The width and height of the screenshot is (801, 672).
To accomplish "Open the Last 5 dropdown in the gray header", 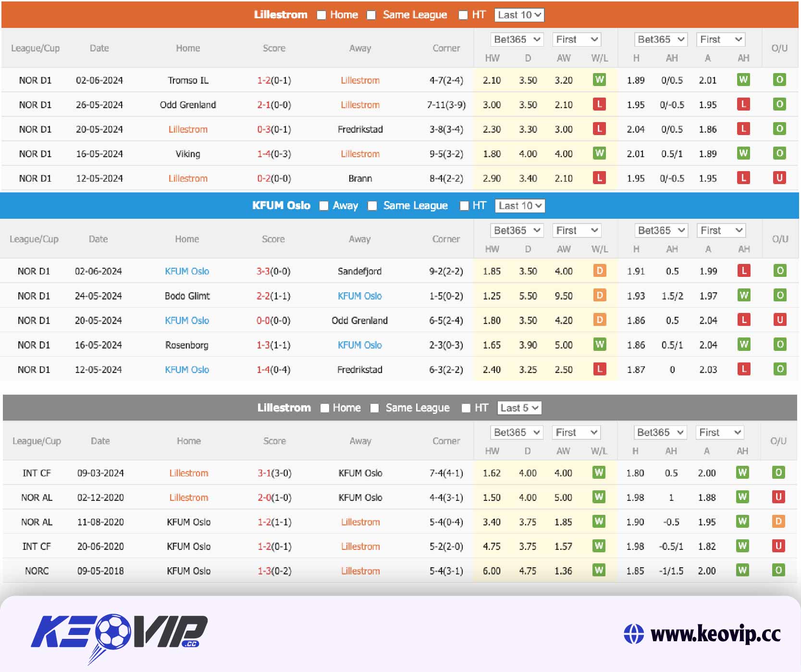I will pos(519,408).
